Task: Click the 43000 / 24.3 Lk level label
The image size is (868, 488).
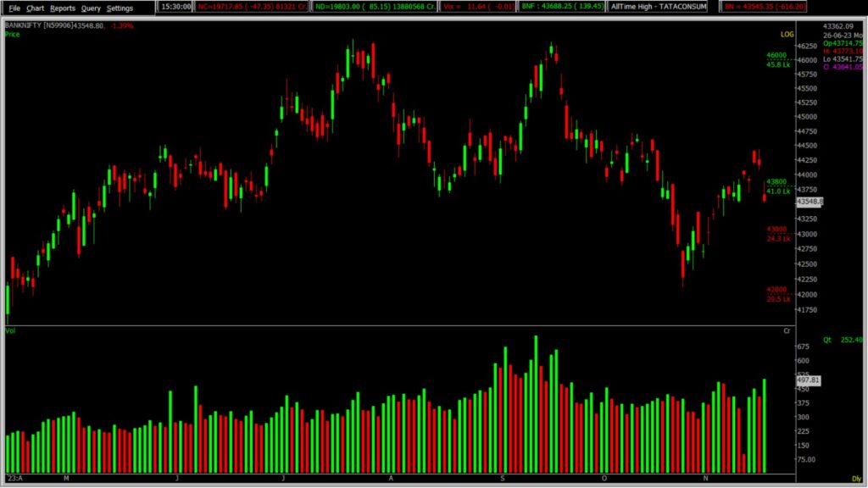Action: click(x=778, y=234)
